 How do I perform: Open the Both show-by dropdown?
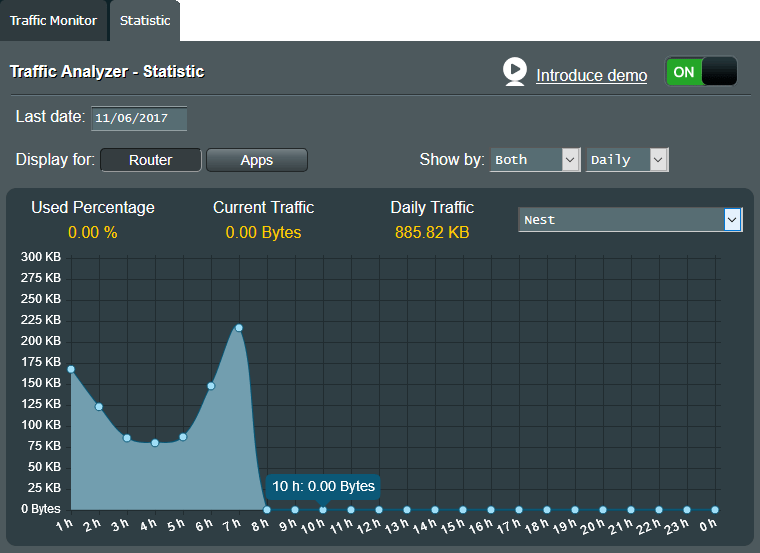pyautogui.click(x=535, y=160)
